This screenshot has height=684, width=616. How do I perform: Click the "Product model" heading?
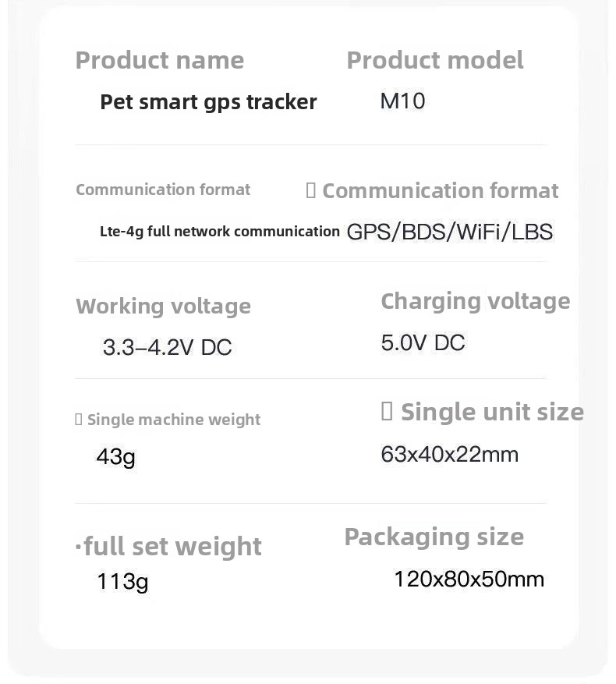(435, 60)
